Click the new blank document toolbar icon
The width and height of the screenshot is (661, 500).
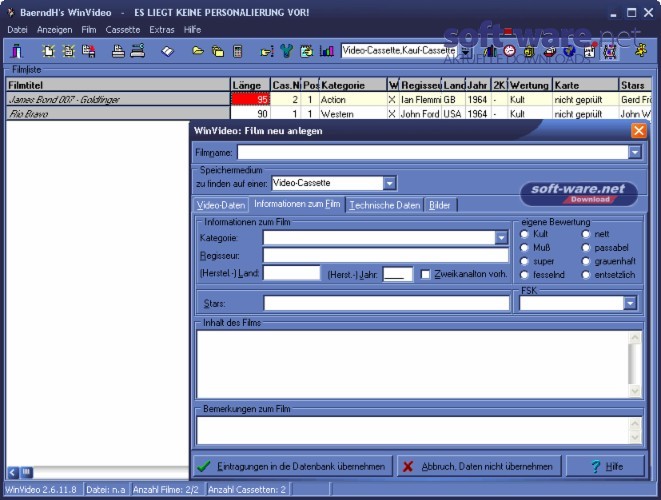pyautogui.click(x=48, y=51)
